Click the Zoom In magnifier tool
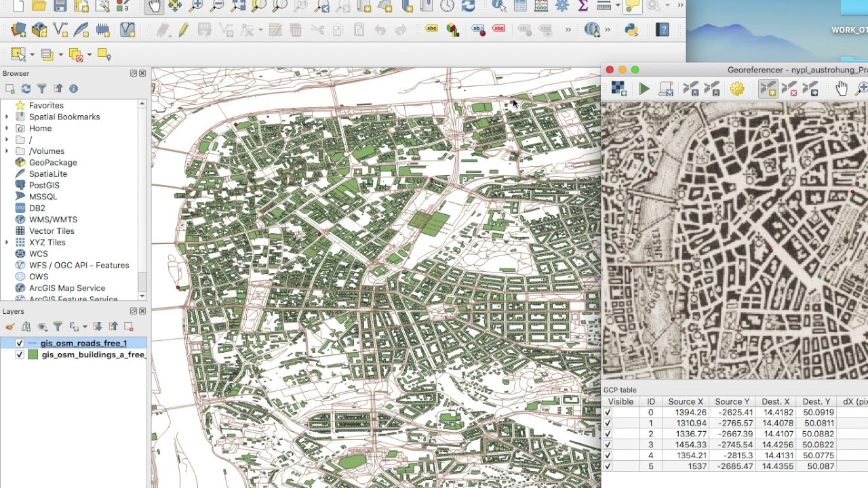 point(196,6)
